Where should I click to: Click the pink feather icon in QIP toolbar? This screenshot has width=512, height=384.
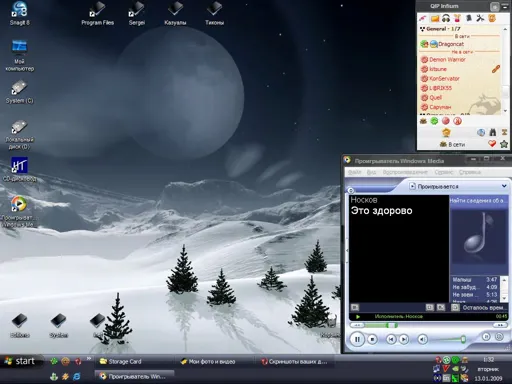point(423,18)
